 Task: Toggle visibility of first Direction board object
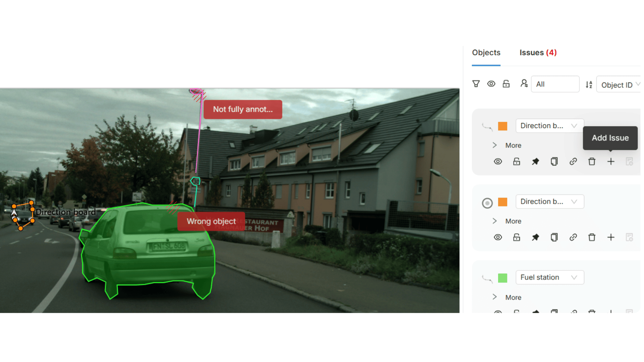pos(498,162)
